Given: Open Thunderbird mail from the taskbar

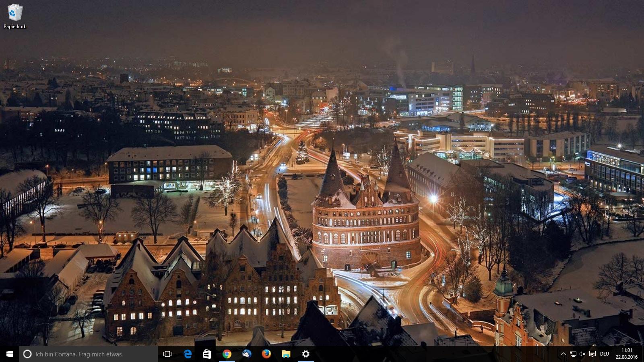Looking at the screenshot, I should coord(247,354).
